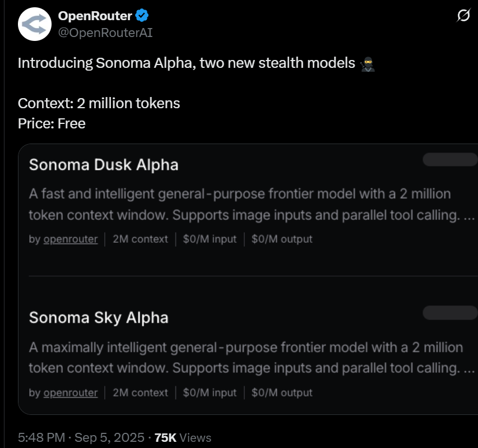Open the OpenRouter display name
Screen dimensions: 478x448
coord(95,16)
